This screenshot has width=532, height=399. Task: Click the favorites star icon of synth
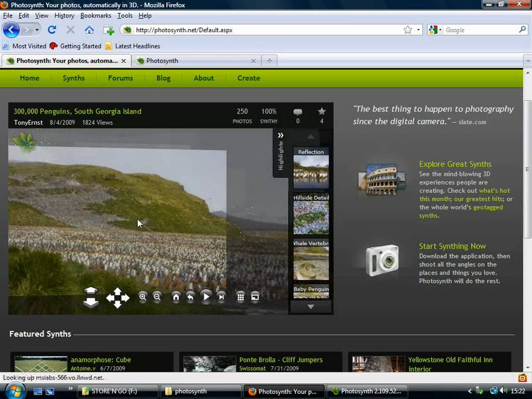321,111
